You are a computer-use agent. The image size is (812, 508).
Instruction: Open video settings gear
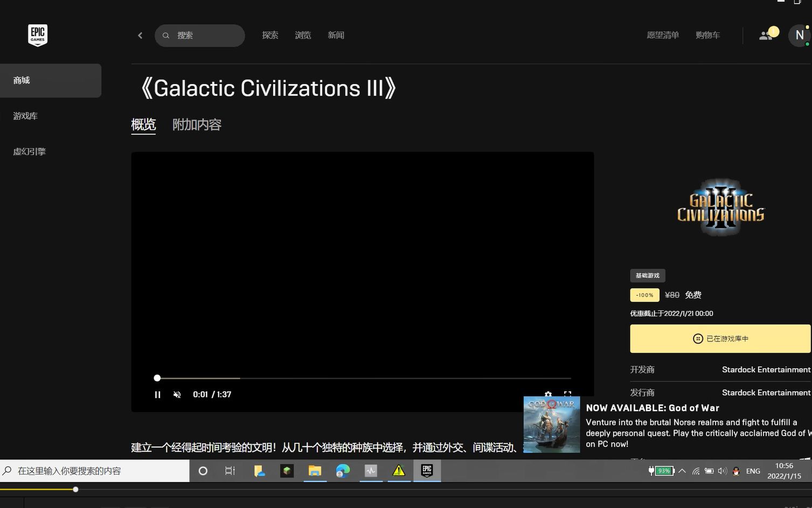(x=548, y=395)
